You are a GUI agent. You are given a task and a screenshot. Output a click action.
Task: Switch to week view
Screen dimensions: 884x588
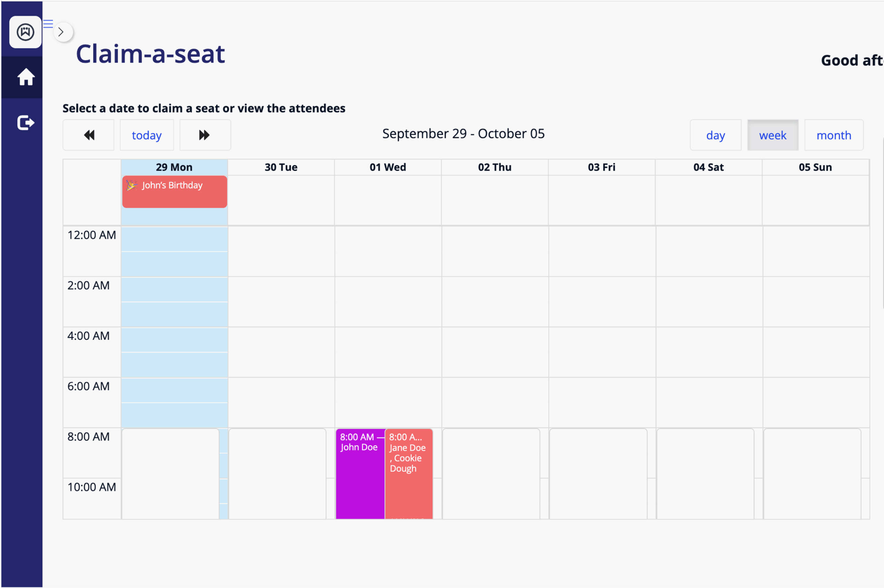[772, 135]
